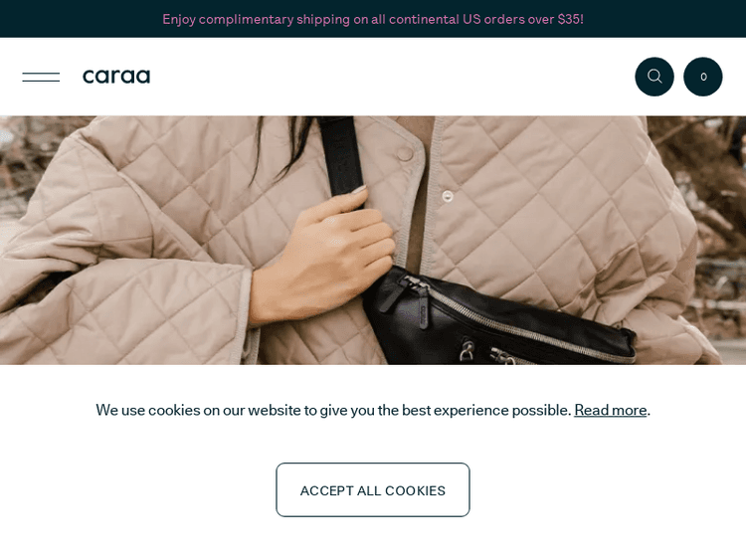Follow the Read more cookie link
The width and height of the screenshot is (746, 560).
click(x=610, y=410)
